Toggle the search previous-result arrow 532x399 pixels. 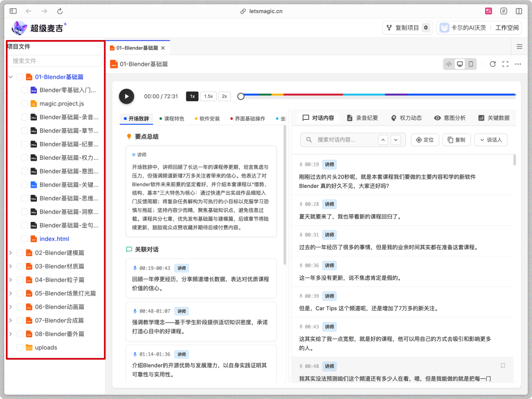383,140
